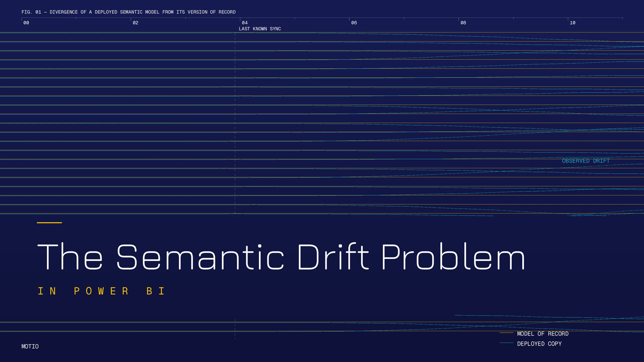Click the teal legend line for Deployed Copy
The height and width of the screenshot is (362, 644).
(x=506, y=343)
